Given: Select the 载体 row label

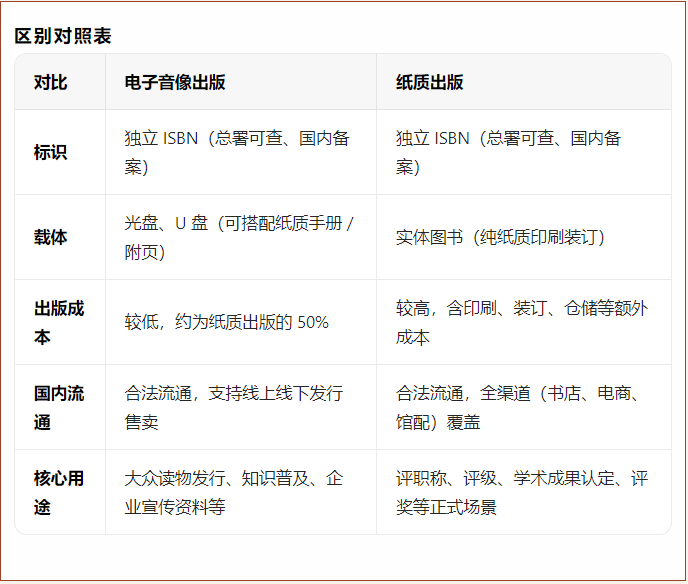Looking at the screenshot, I should pyautogui.click(x=50, y=237).
